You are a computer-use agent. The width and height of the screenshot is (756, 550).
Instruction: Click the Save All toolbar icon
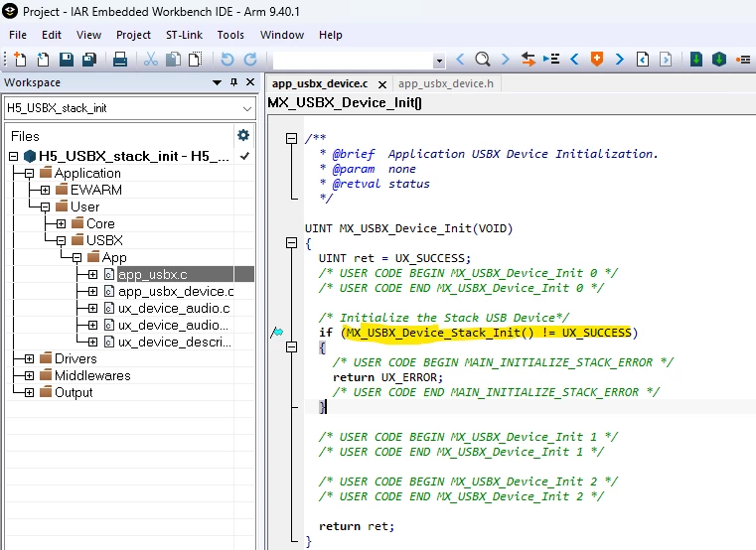(x=89, y=59)
